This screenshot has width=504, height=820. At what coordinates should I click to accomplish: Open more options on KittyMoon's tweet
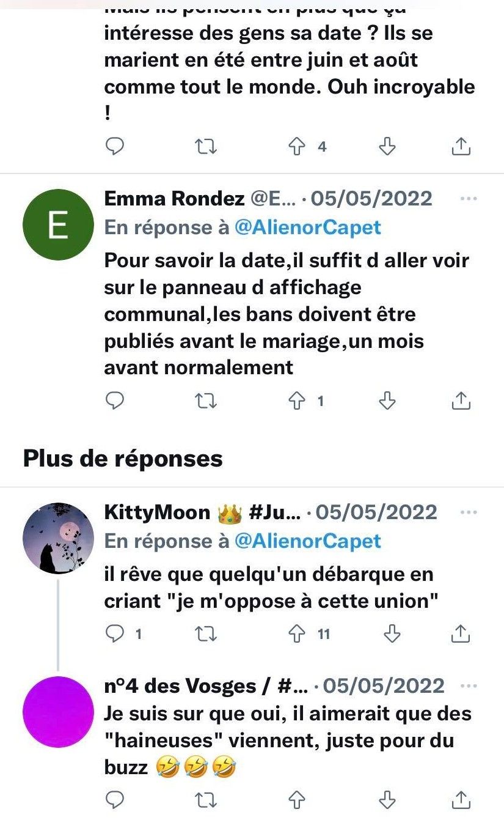coord(469,512)
